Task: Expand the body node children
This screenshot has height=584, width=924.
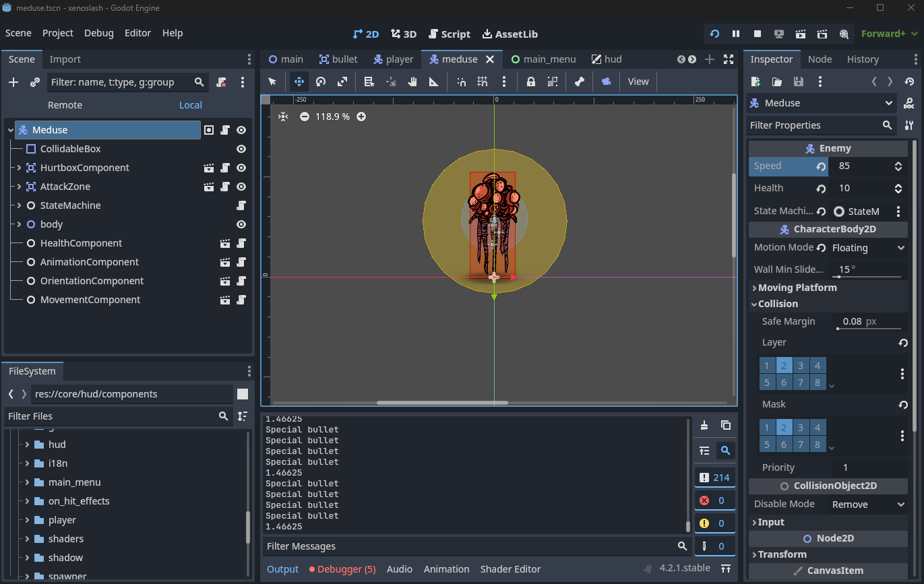Action: pyautogui.click(x=19, y=224)
